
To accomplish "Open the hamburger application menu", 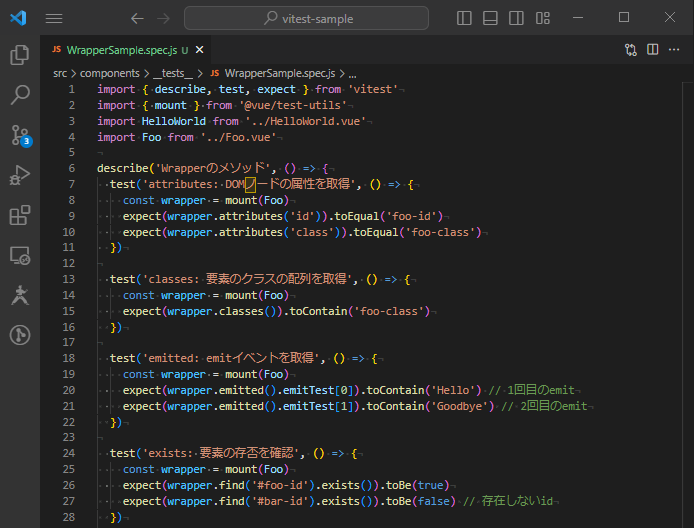I will click(54, 18).
